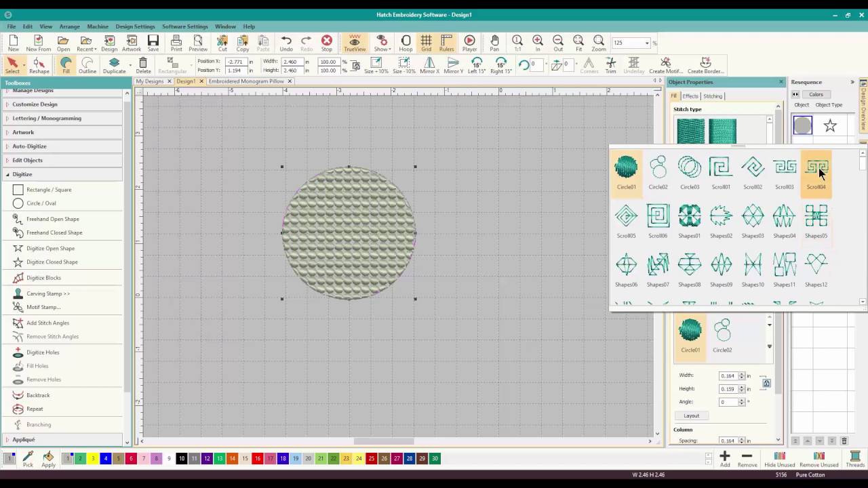Image resolution: width=868 pixels, height=488 pixels.
Task: Open the Arrange menu
Action: 69,26
